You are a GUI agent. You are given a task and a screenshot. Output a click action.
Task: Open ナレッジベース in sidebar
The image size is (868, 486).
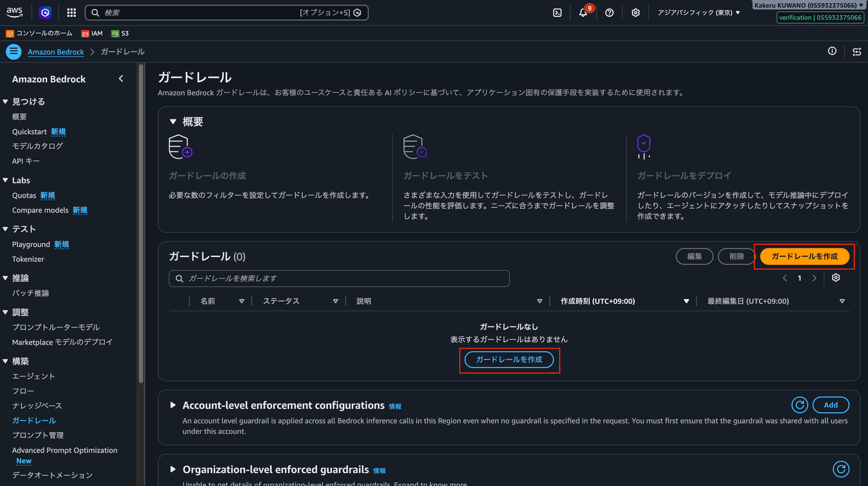coord(37,406)
